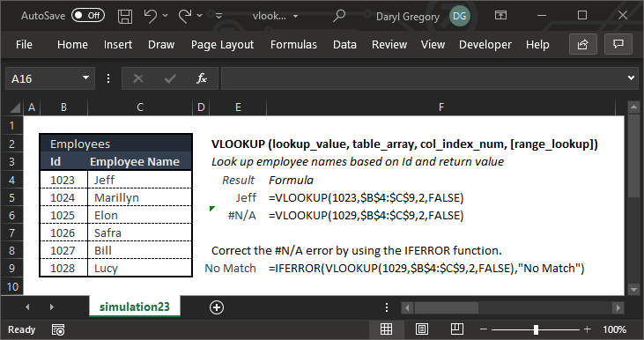Switch to the Home tab
This screenshot has height=340, width=644.
(x=72, y=44)
